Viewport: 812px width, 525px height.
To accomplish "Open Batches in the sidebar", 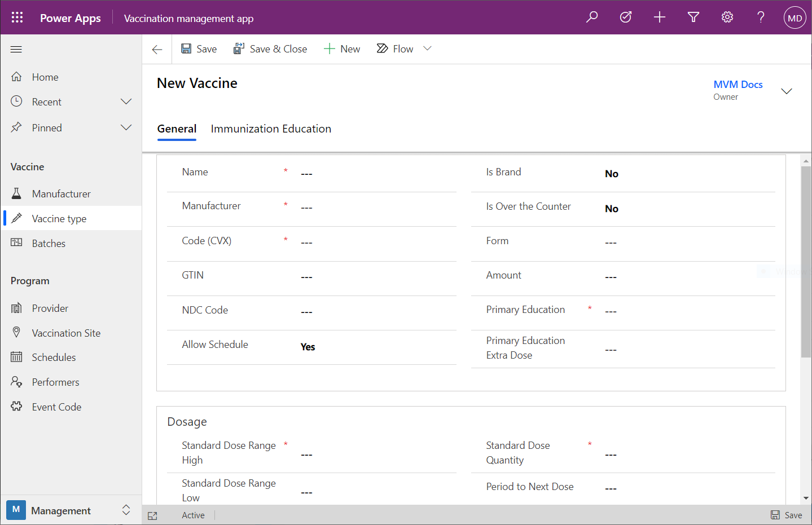I will (x=49, y=244).
